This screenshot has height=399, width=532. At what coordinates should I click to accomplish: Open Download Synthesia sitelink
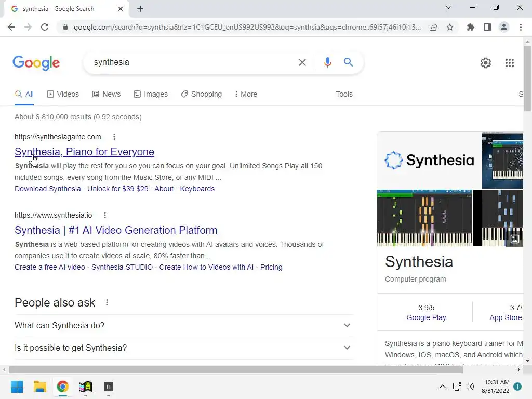(47, 189)
